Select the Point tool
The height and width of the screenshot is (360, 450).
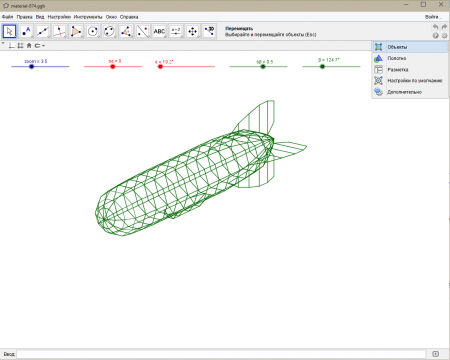tap(26, 31)
